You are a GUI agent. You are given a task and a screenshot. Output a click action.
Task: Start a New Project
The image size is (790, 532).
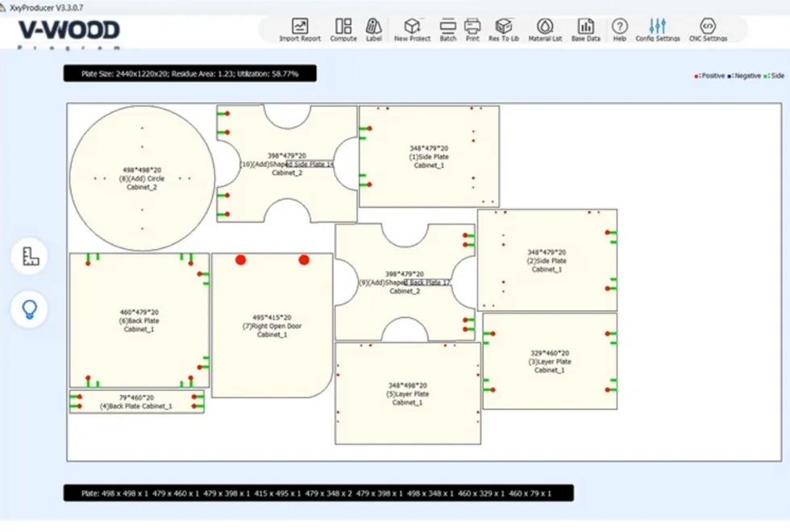pos(412,29)
